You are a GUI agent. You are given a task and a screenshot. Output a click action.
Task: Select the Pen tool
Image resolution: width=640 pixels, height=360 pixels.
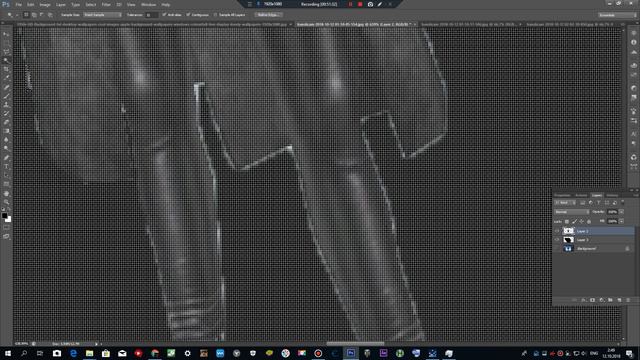[6, 158]
